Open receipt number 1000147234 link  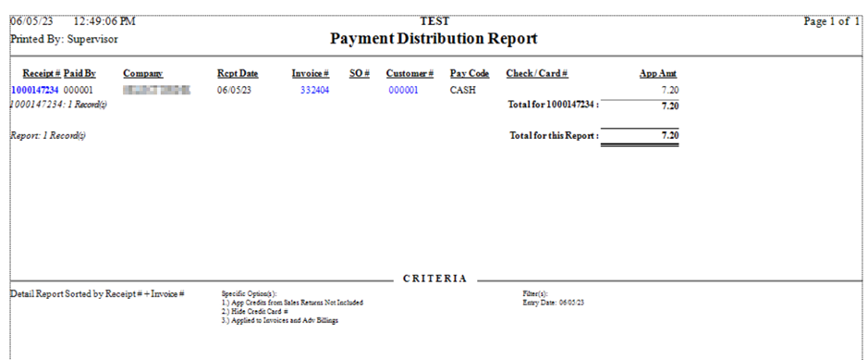(x=34, y=91)
